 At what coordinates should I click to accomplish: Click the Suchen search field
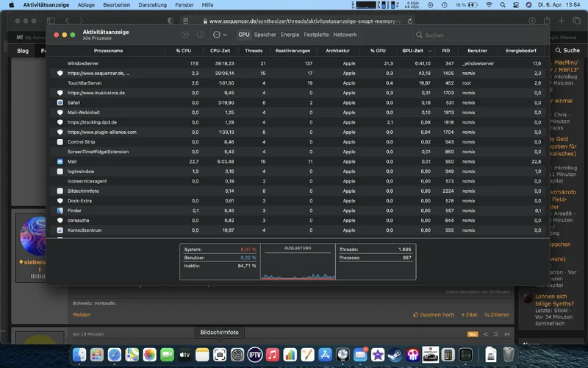pyautogui.click(x=456, y=35)
